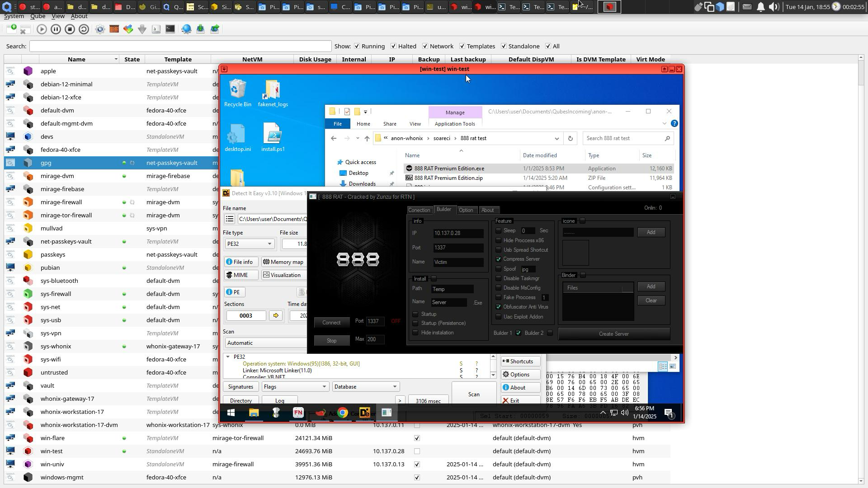Open global settings globe icon

click(186, 29)
